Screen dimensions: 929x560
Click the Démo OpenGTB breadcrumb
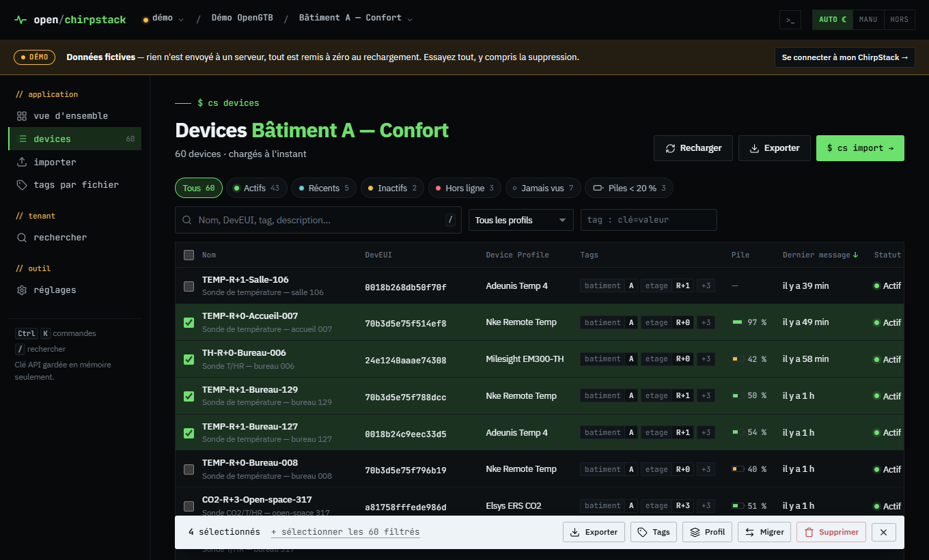(242, 18)
